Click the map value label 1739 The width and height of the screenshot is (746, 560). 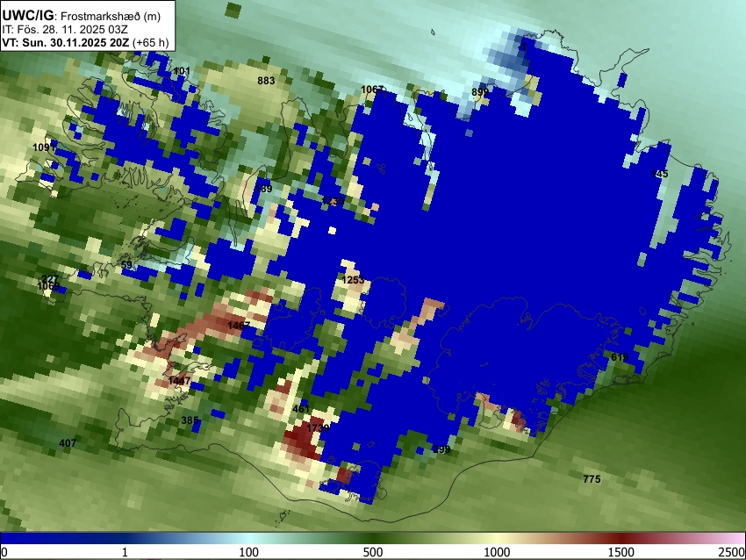tap(318, 428)
